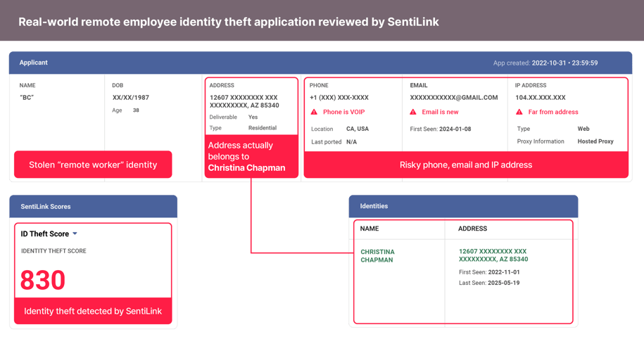Click the EMAIL field label
This screenshot has height=339, width=644.
click(x=419, y=85)
